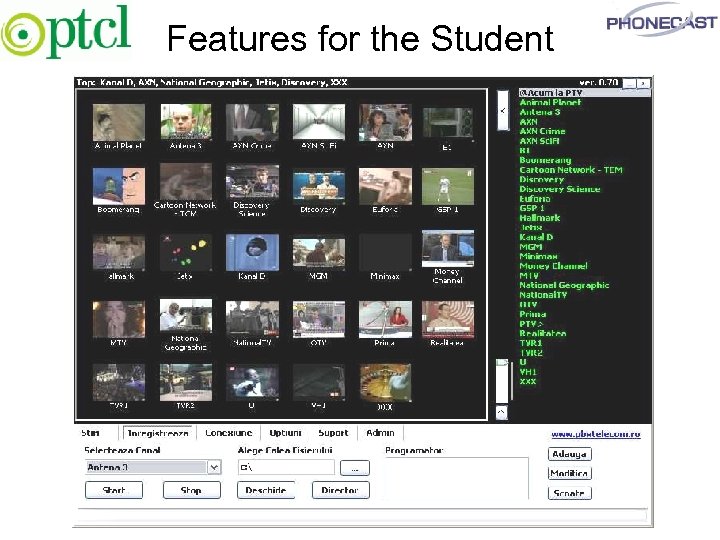Select the AXN Crime channel thumbnail
The height and width of the screenshot is (540, 720).
(252, 122)
